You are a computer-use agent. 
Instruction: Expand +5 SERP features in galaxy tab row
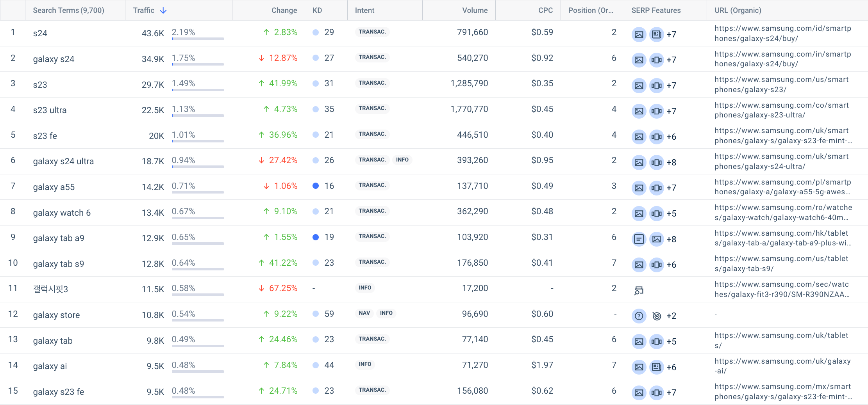[x=671, y=342]
